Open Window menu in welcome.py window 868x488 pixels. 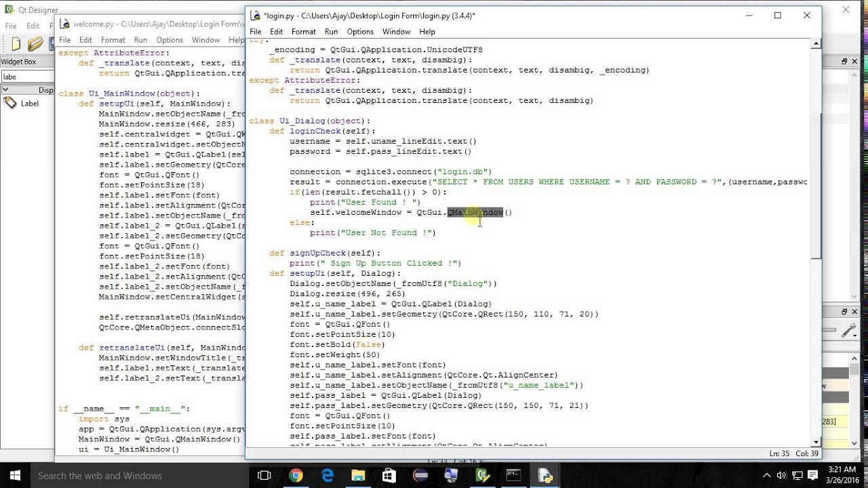205,40
